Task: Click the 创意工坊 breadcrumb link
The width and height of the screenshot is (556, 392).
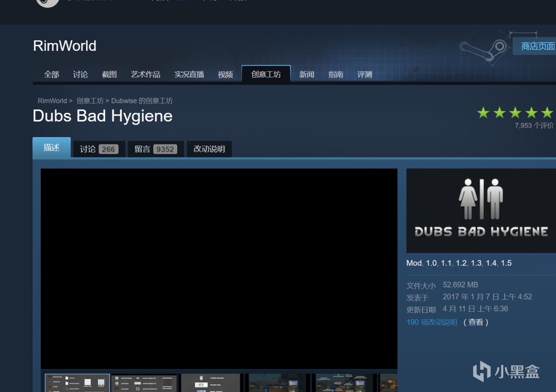Action: pos(90,101)
